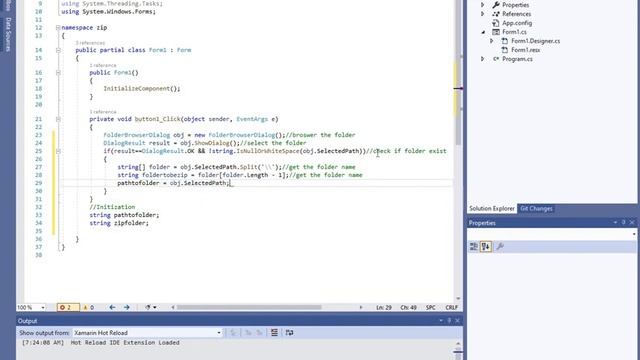
Task: Click the warnings count indicator showing 0
Action: (x=89, y=307)
